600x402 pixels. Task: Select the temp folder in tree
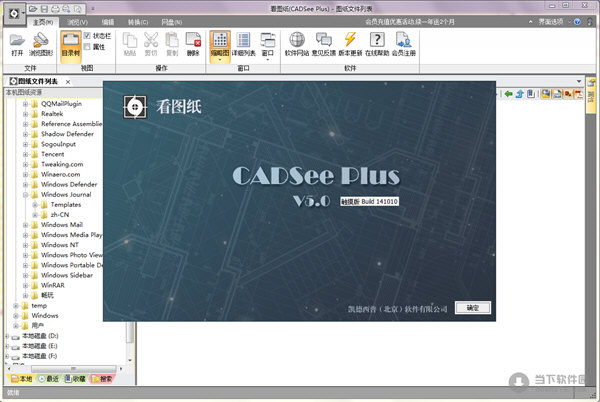(39, 306)
